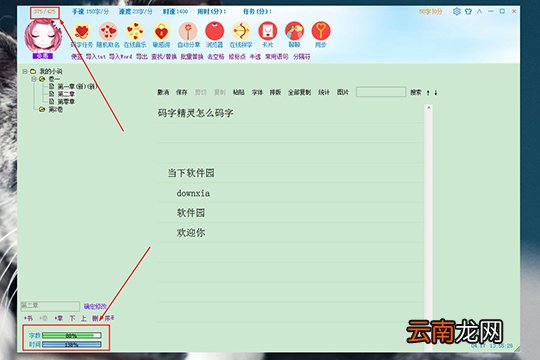This screenshot has width=540, height=360.
Task: Open the 卡片 icon
Action: click(x=268, y=31)
